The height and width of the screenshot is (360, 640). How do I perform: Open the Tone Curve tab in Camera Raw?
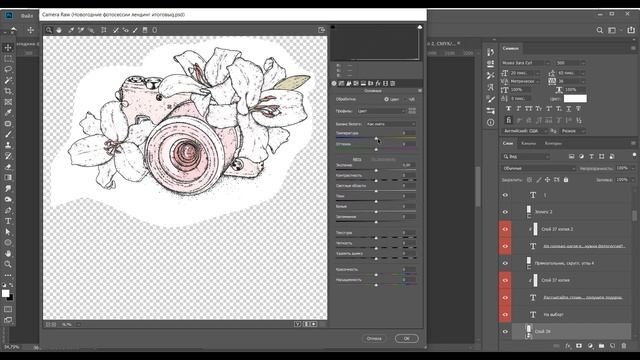[x=341, y=83]
